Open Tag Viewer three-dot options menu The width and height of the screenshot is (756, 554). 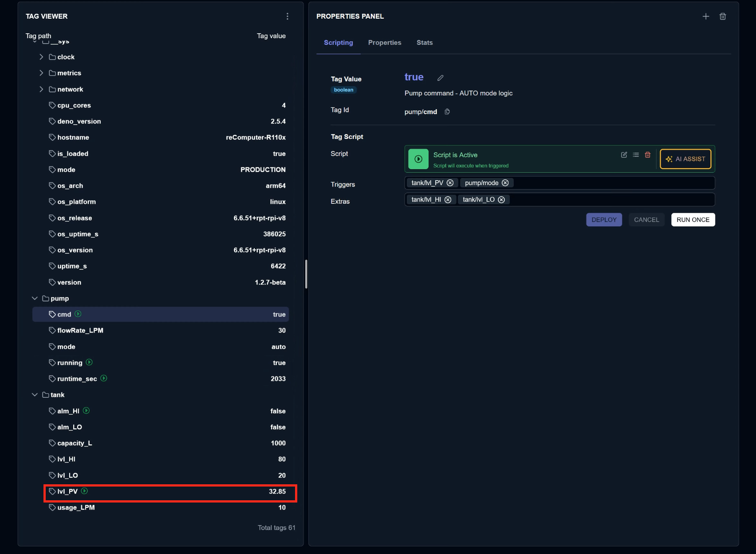point(287,16)
